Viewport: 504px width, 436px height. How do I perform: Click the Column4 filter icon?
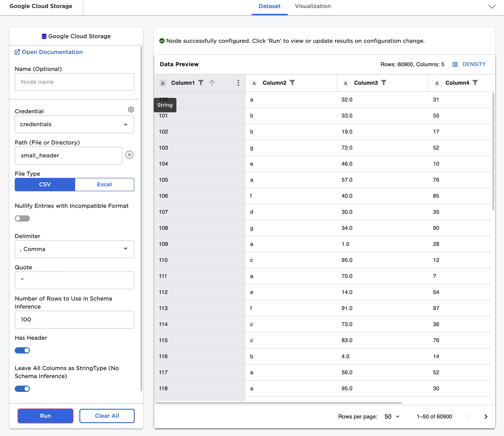click(475, 83)
